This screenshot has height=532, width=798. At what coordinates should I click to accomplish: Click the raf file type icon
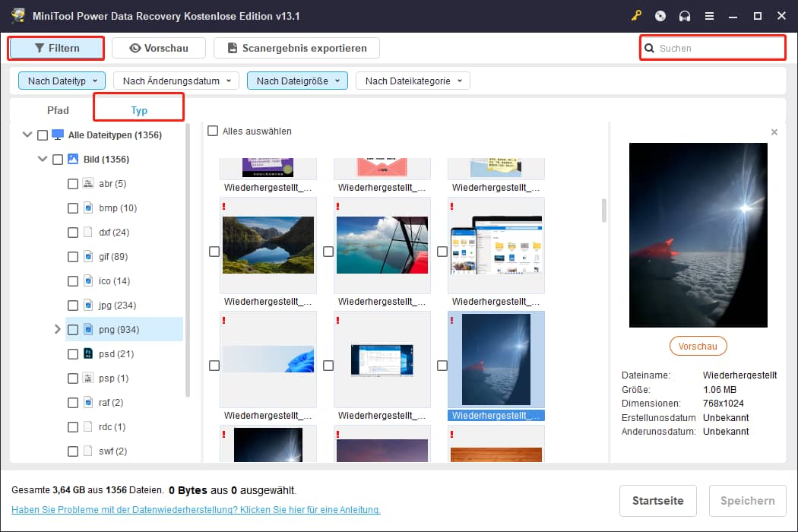click(88, 403)
